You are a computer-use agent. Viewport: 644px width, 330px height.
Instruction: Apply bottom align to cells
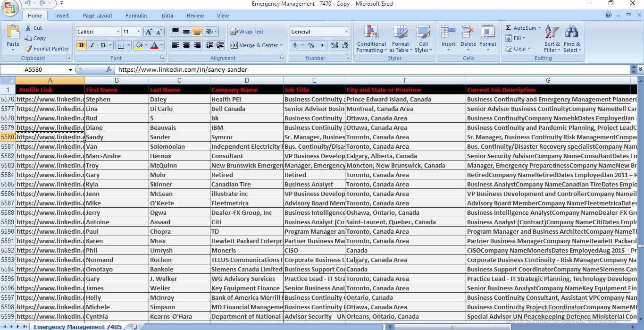[x=197, y=32]
